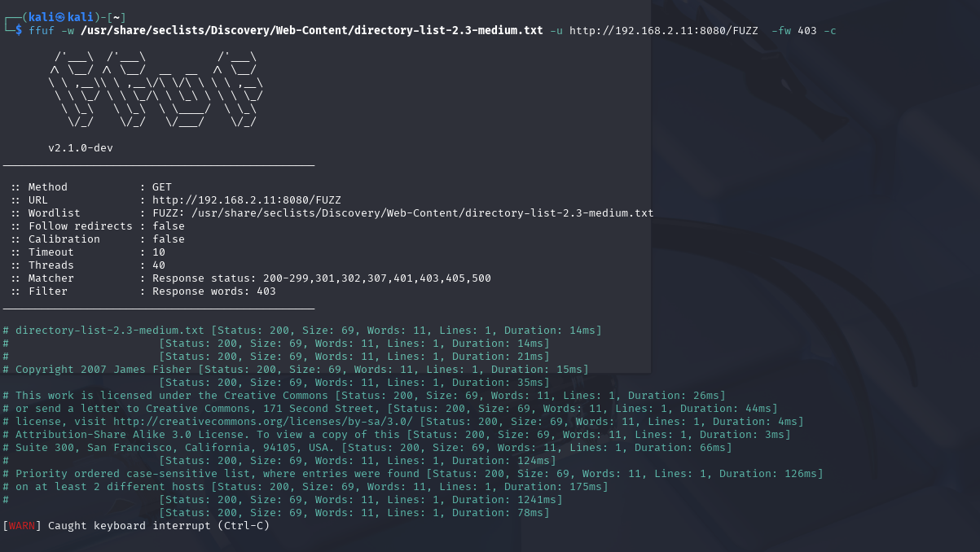Click the wordlist path in the command
The width and height of the screenshot is (980, 552).
tap(312, 31)
